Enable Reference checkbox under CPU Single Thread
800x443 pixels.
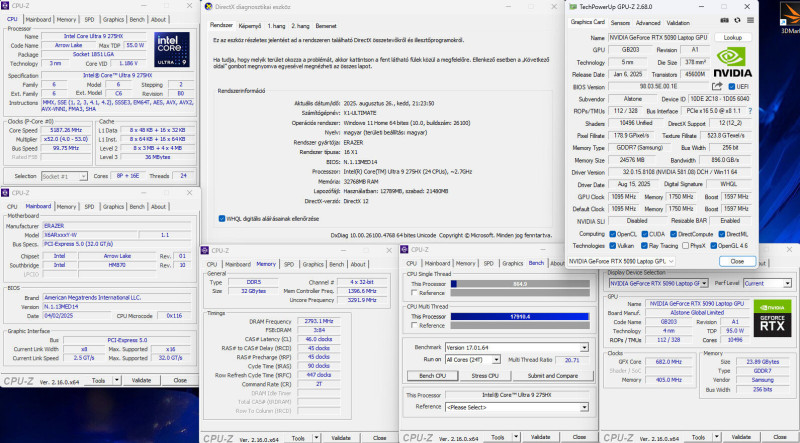click(x=414, y=293)
